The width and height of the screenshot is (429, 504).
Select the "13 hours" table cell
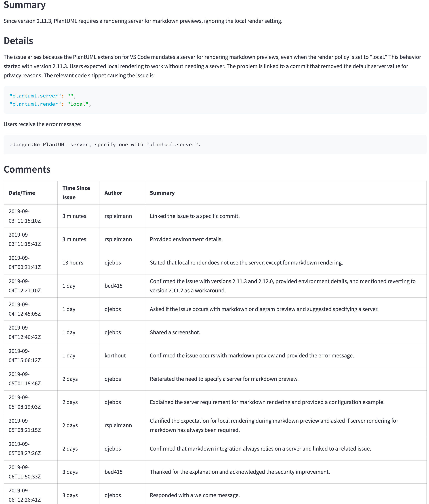pyautogui.click(x=73, y=263)
